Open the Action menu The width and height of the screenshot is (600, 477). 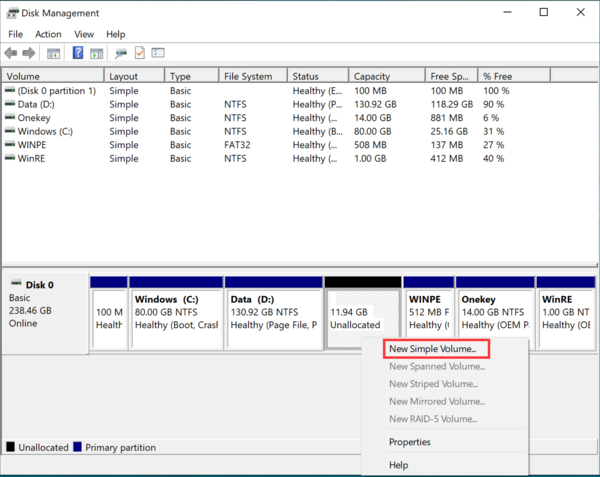click(48, 34)
